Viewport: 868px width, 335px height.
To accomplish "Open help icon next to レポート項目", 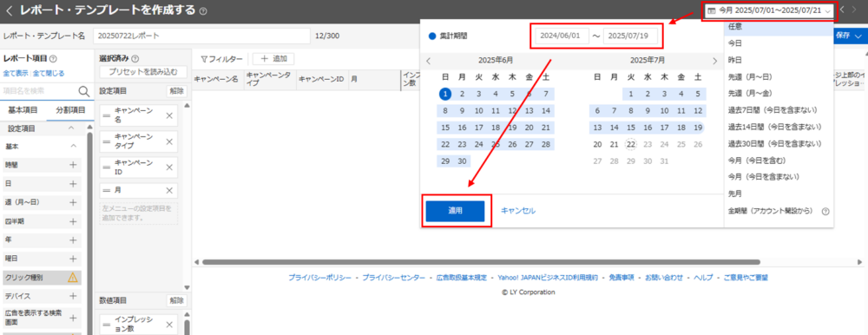I will click(53, 59).
